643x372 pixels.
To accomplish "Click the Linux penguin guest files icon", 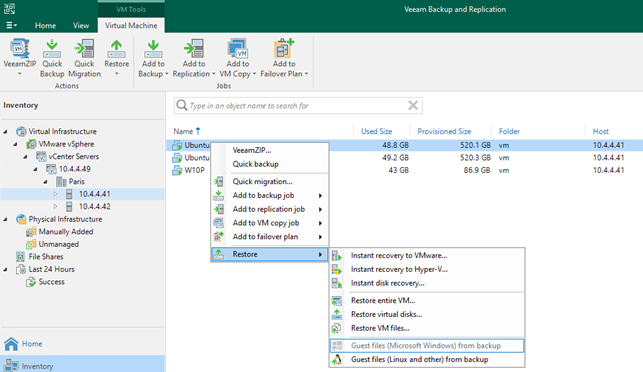I will click(x=337, y=360).
